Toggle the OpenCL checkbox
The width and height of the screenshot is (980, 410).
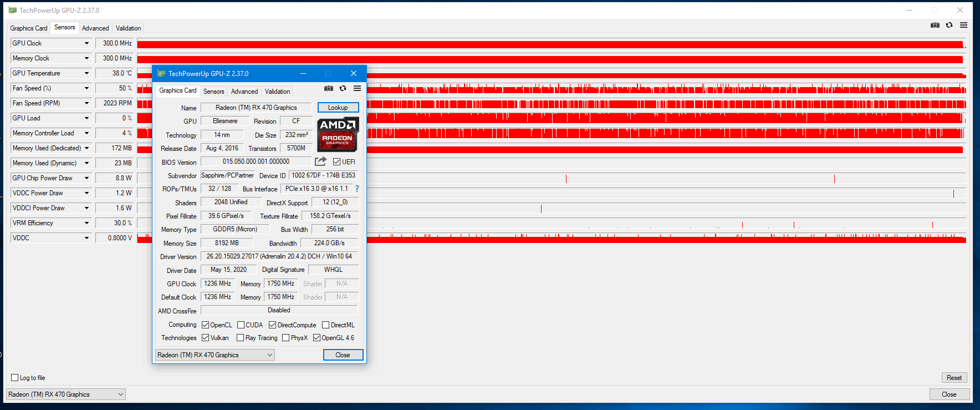pyautogui.click(x=205, y=325)
